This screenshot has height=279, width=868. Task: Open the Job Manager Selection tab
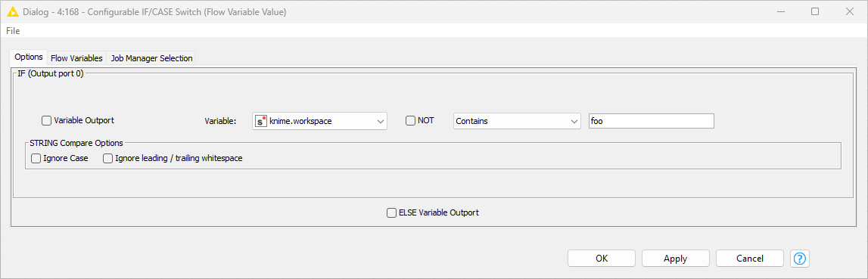[151, 57]
